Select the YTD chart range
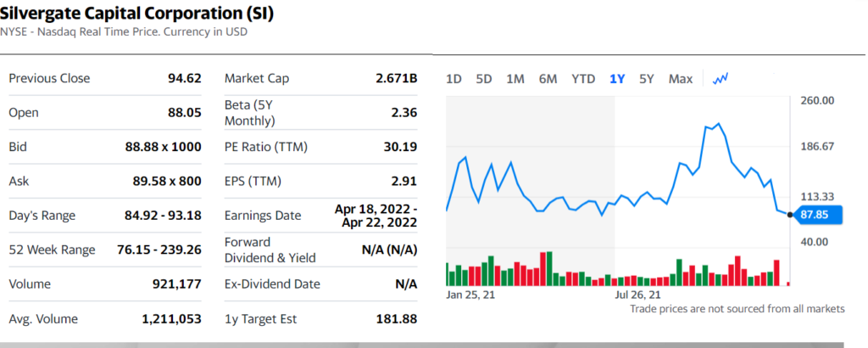The height and width of the screenshot is (348, 868). pyautogui.click(x=583, y=79)
